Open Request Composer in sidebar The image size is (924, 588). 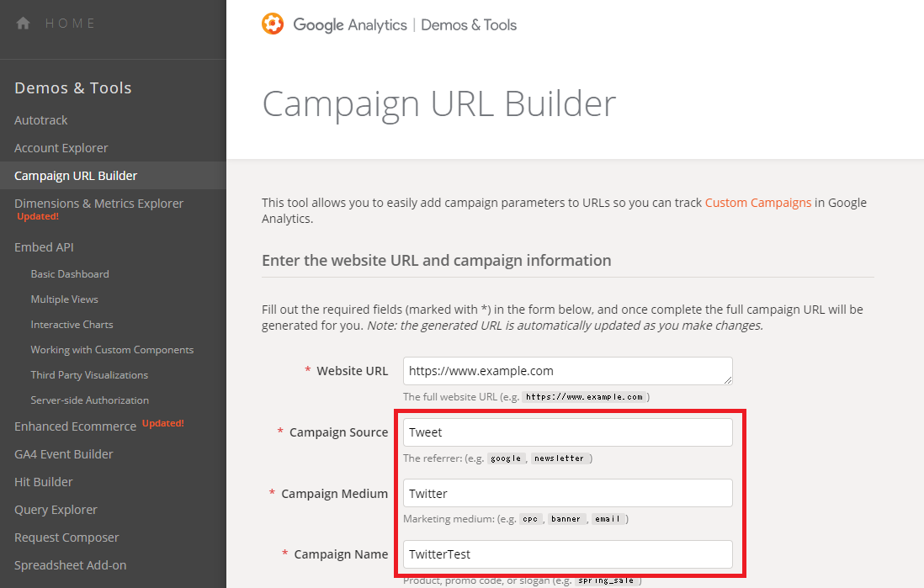coord(66,538)
